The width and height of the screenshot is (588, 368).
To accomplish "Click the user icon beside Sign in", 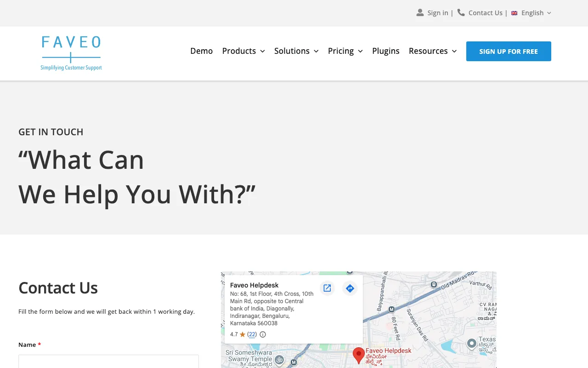I will [x=420, y=12].
